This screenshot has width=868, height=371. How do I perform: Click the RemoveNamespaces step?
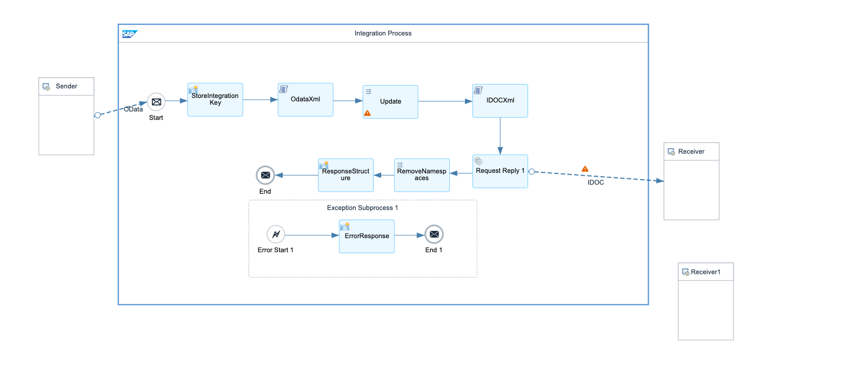click(422, 175)
